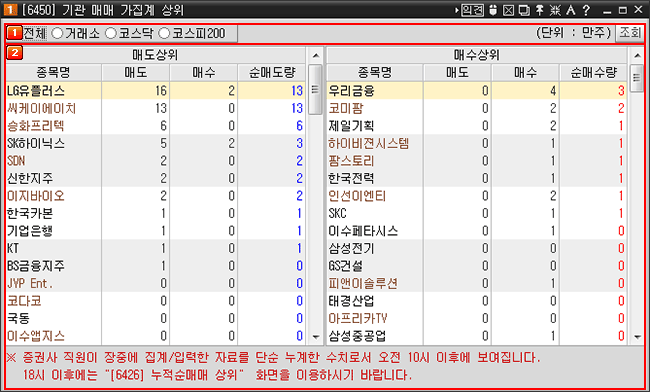Image resolution: width=650 pixels, height=392 pixels.
Task: Click the 의견 opinion button in title bar
Action: click(473, 10)
